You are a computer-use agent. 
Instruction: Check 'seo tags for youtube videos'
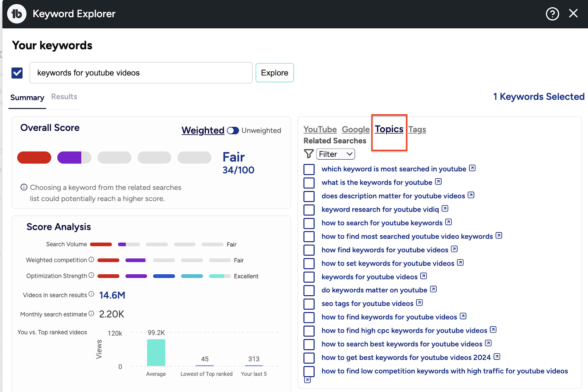(x=309, y=304)
